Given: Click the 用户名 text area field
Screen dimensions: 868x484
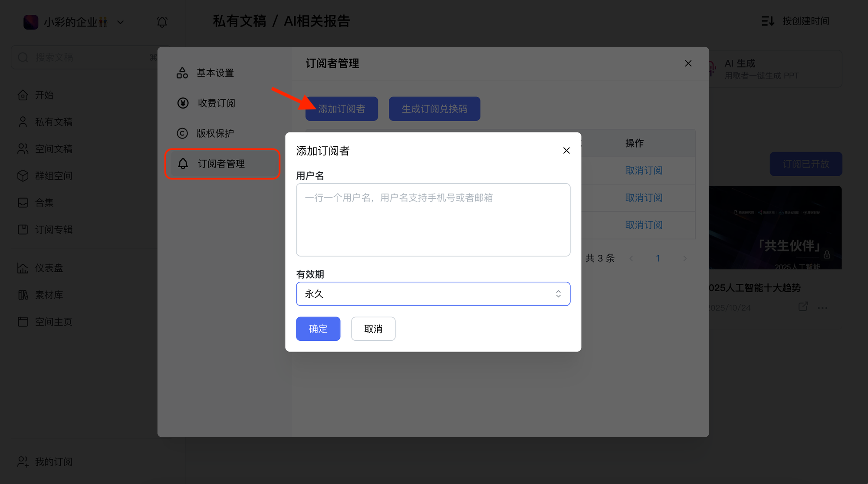Looking at the screenshot, I should 433,220.
